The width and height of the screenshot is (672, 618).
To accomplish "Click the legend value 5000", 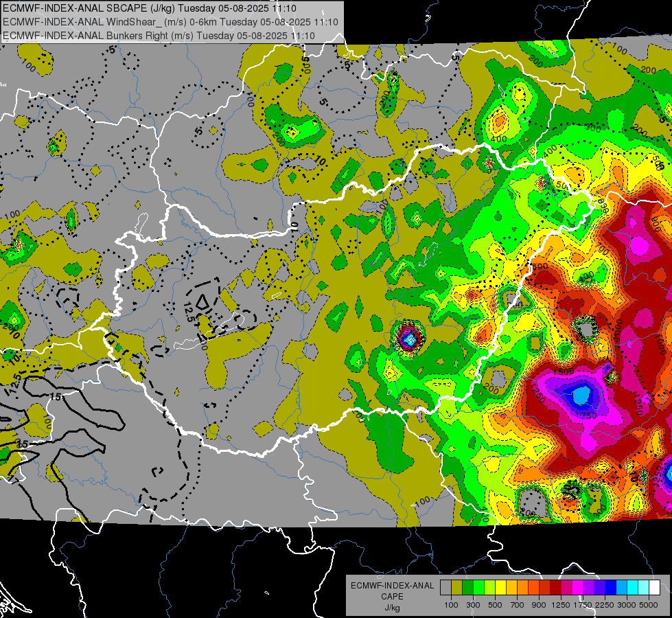I will tap(649, 605).
